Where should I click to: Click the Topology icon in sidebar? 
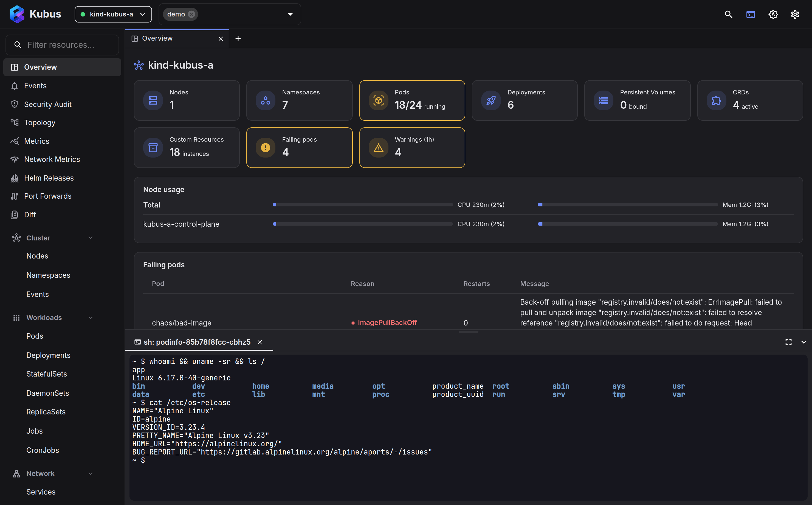tap(14, 123)
